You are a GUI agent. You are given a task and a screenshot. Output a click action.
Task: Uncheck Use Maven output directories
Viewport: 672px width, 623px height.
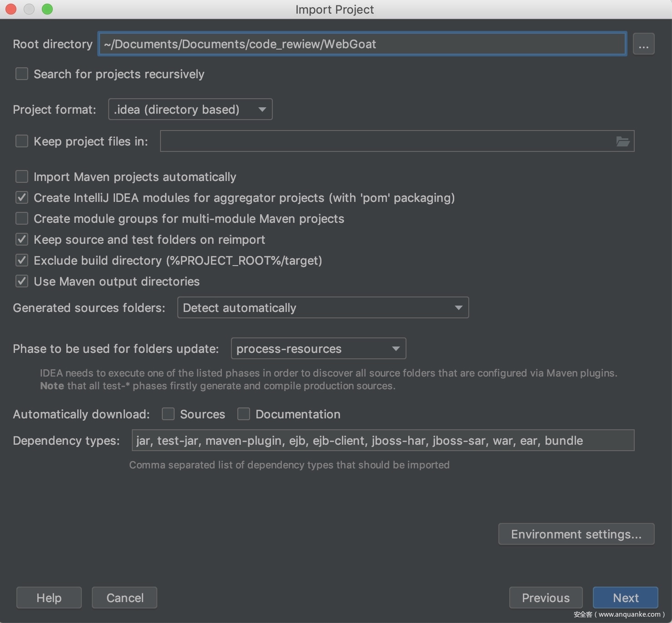22,281
